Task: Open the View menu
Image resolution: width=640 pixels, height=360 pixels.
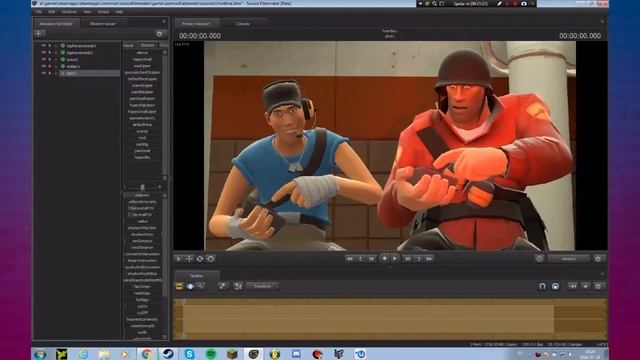Action: point(87,12)
